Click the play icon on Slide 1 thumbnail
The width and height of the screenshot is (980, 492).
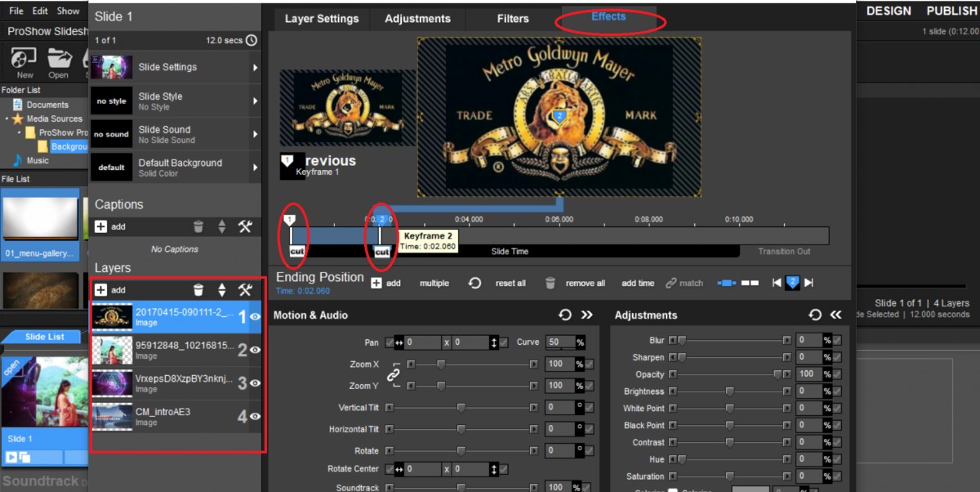pyautogui.click(x=12, y=457)
